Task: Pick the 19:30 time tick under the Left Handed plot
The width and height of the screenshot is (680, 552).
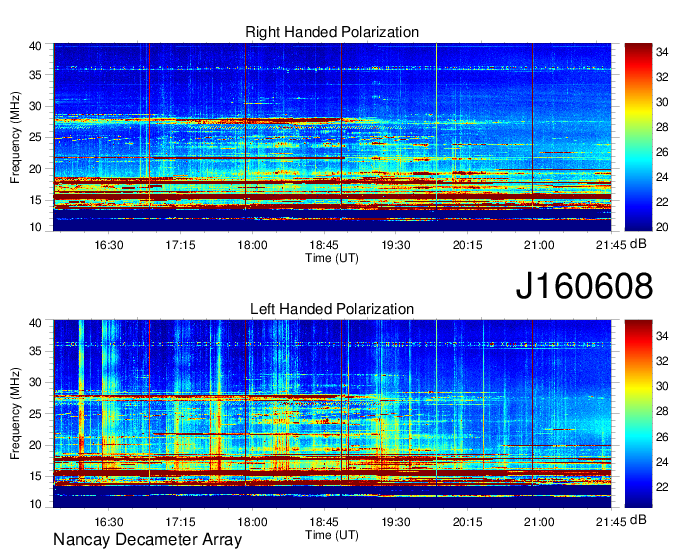Action: pyautogui.click(x=396, y=522)
